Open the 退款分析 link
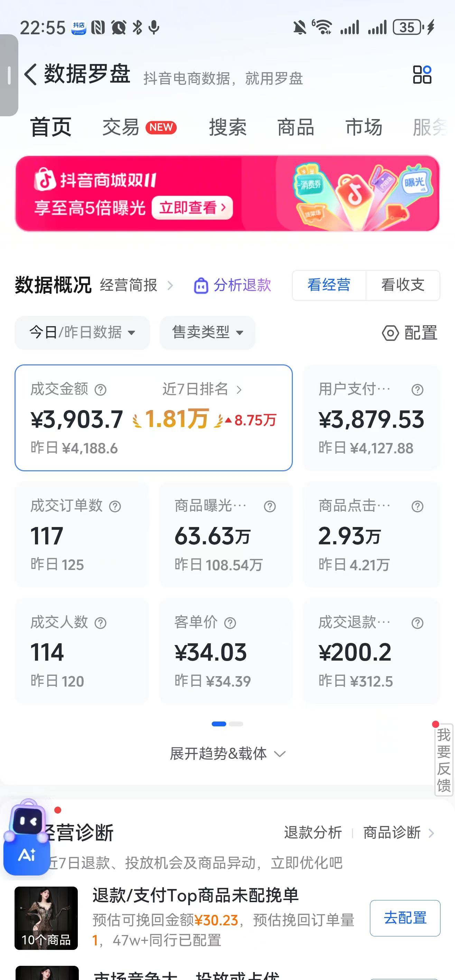Image resolution: width=455 pixels, height=980 pixels. tap(313, 833)
